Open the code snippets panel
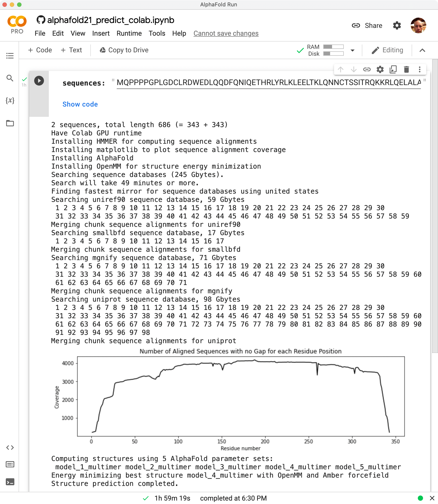The height and width of the screenshot is (504, 438). coord(10,448)
